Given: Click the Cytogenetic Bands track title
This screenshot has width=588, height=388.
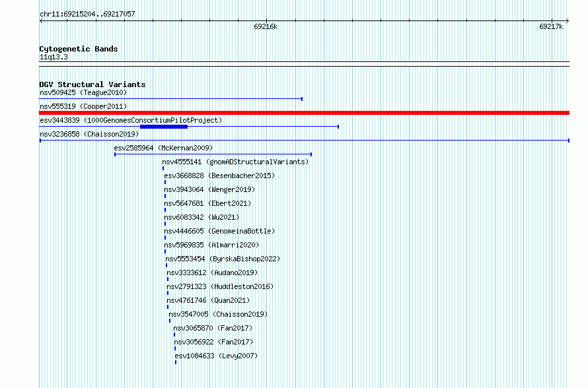Looking at the screenshot, I should [79, 49].
